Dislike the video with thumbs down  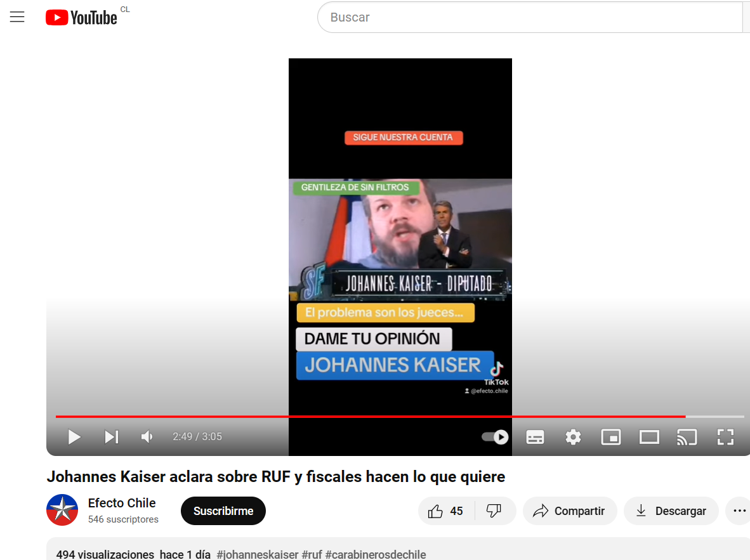[x=494, y=511]
